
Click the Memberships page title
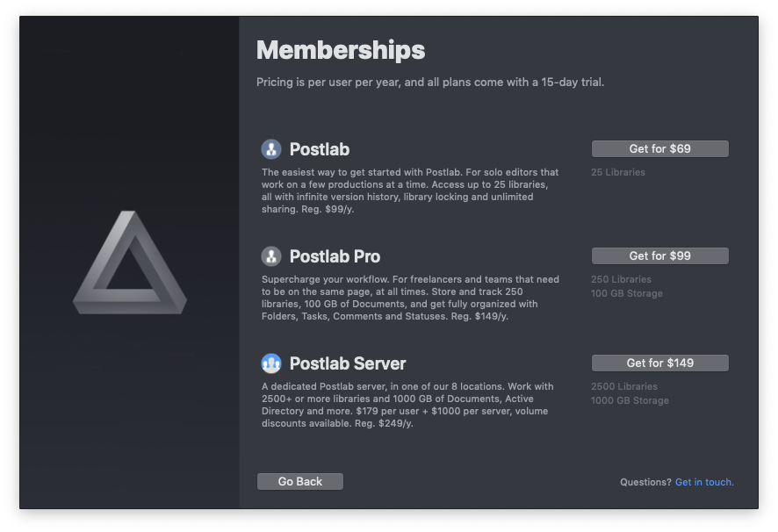click(x=341, y=50)
